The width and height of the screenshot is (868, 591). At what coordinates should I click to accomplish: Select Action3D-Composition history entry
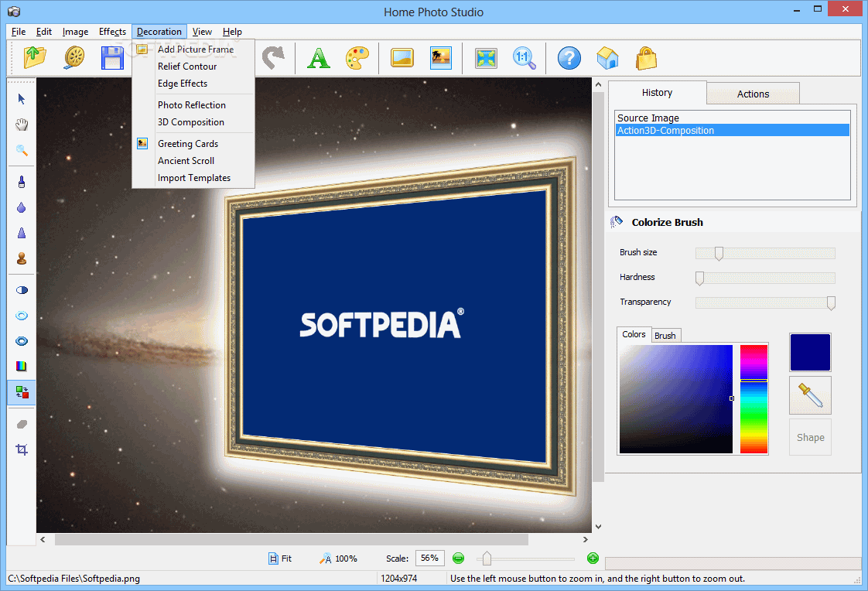point(732,131)
